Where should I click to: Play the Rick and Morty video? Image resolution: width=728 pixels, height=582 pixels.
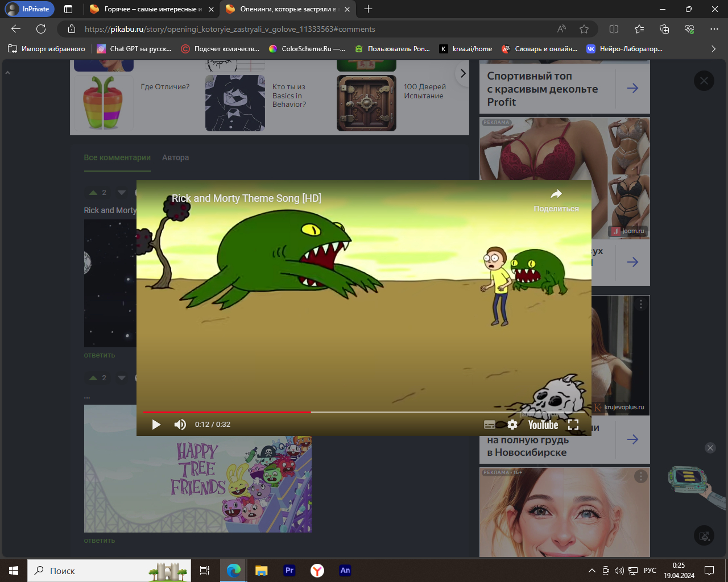coord(156,425)
